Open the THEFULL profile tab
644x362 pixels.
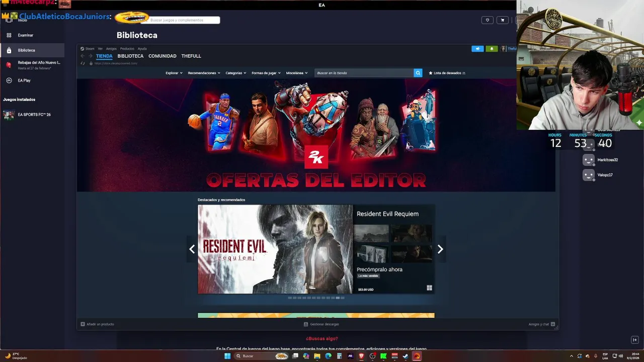tap(191, 56)
